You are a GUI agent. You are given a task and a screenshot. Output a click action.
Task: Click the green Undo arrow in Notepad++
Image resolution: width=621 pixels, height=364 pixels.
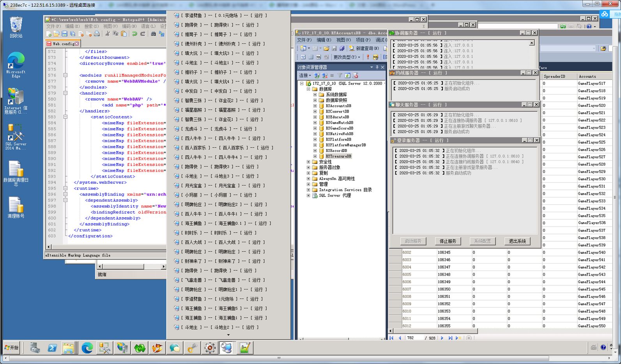pos(134,34)
